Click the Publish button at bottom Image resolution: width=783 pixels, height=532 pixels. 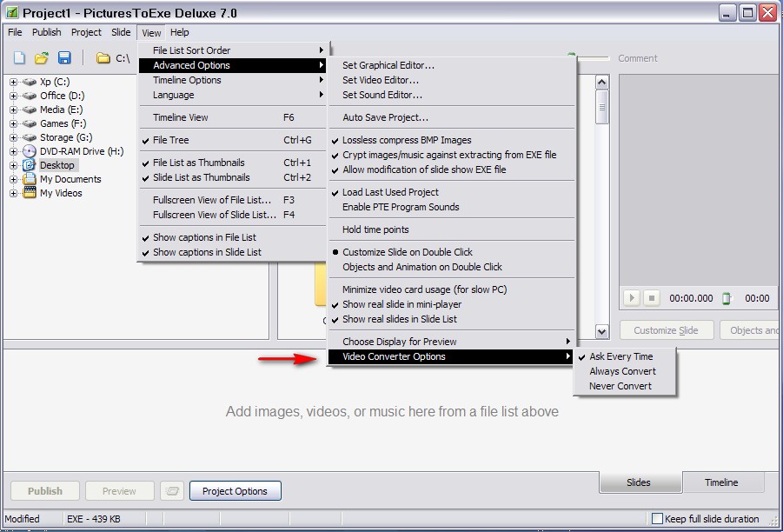pyautogui.click(x=45, y=491)
